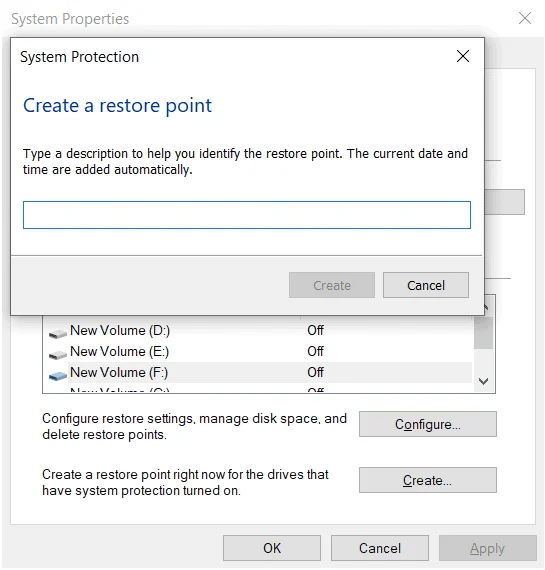Click OK in System Properties window
The height and width of the screenshot is (570, 545).
[272, 548]
